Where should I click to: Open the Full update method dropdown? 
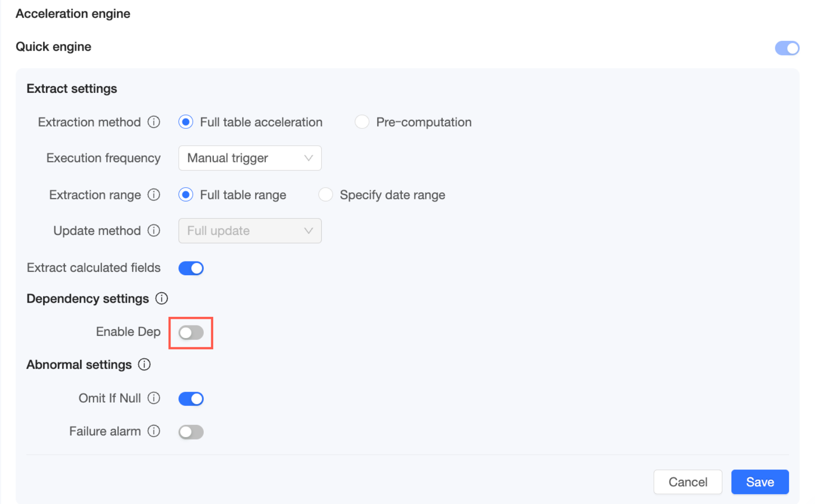point(250,231)
